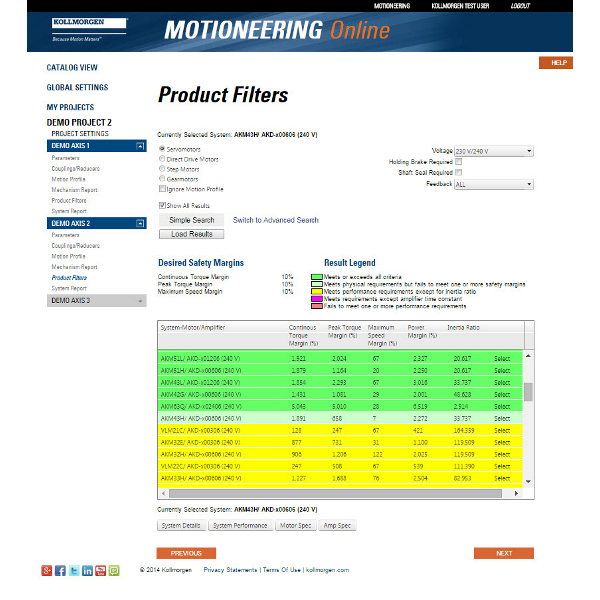This screenshot has height=600, width=600.
Task: Enable the Holding Brake Required checkbox
Action: pos(458,161)
